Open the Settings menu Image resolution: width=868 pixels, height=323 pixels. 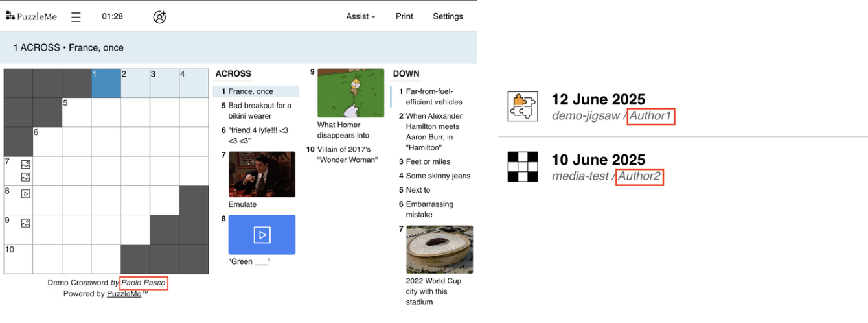[448, 16]
